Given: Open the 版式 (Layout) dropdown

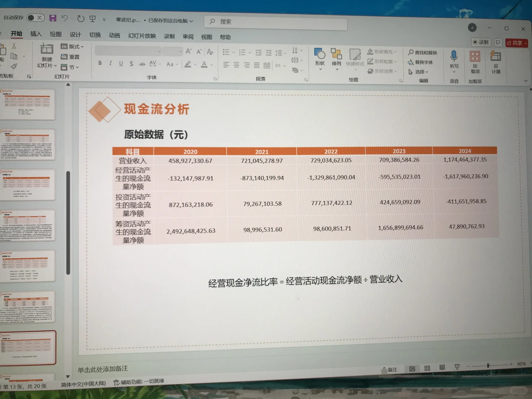Looking at the screenshot, I should pyautogui.click(x=72, y=47).
